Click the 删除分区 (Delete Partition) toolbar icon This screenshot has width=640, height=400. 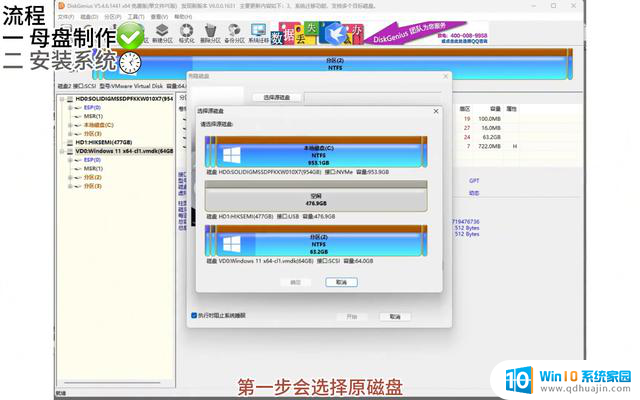(210, 33)
